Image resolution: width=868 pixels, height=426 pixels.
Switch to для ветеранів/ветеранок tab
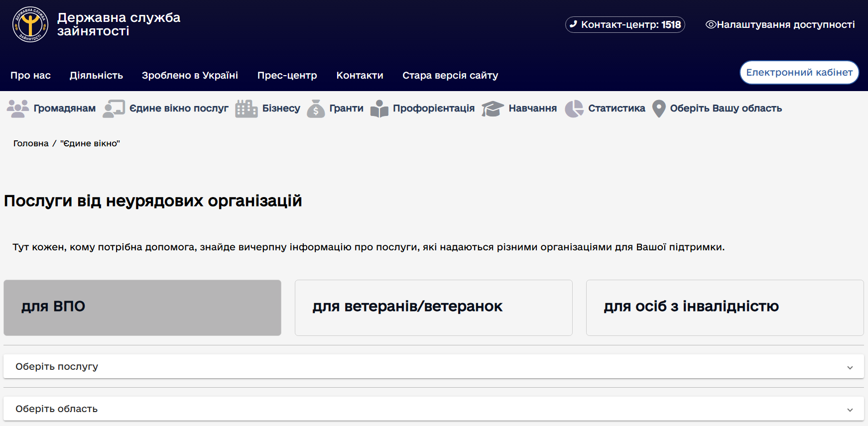pos(433,308)
